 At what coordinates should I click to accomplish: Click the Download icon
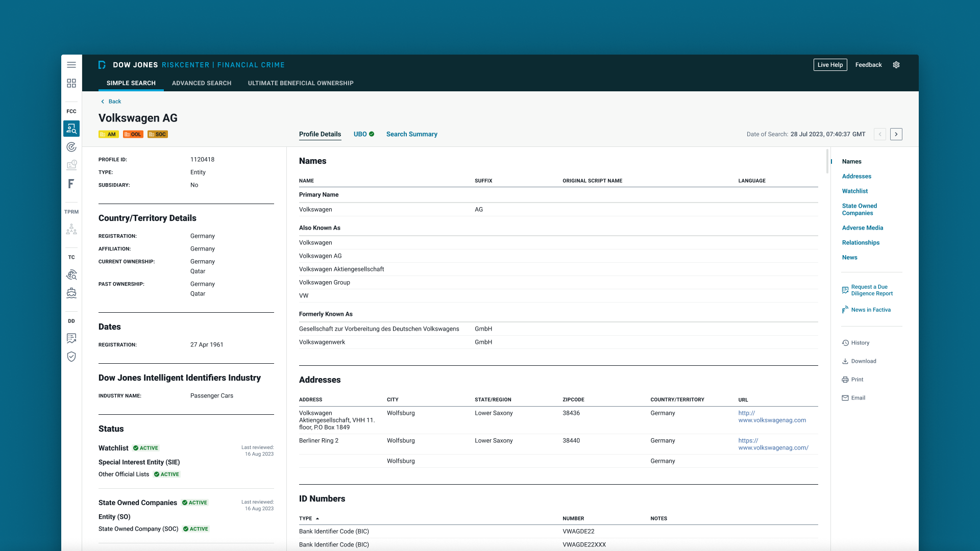845,361
